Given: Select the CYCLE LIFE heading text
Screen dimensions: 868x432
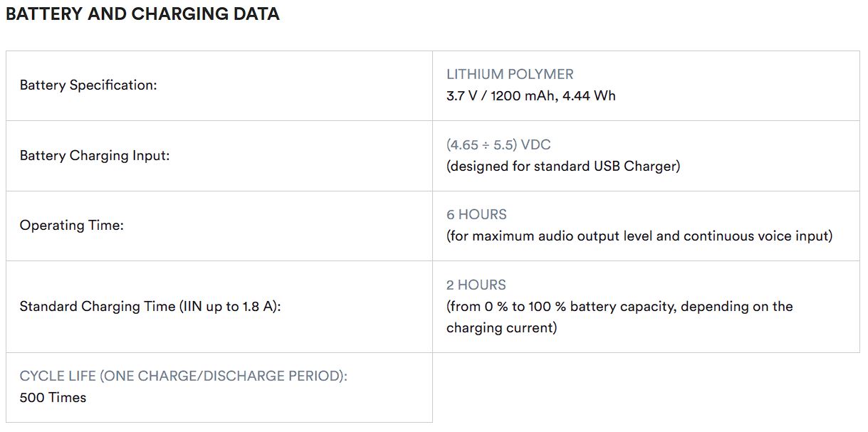Looking at the screenshot, I should pyautogui.click(x=184, y=376).
